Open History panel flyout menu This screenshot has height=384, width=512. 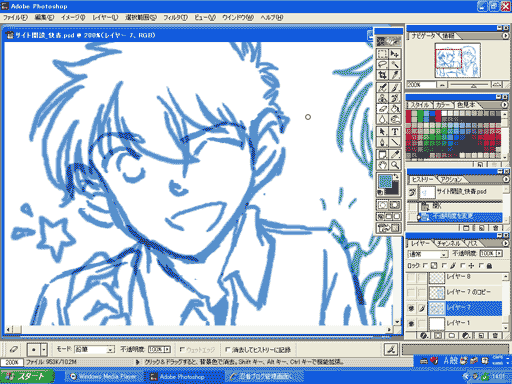point(506,179)
